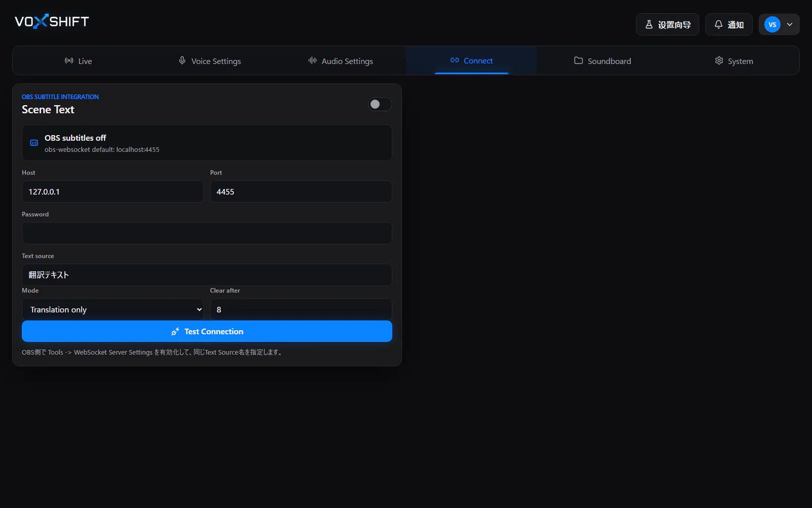
Task: Click the WebSocket Server Settings hint text
Action: pyautogui.click(x=152, y=352)
